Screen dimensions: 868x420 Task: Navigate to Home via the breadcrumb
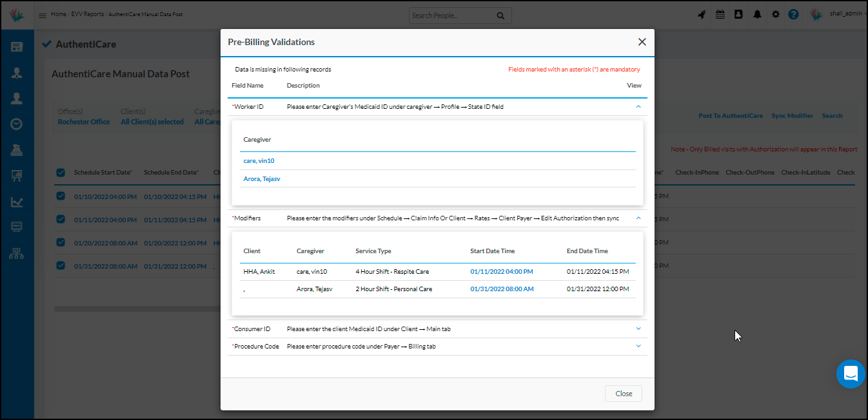point(58,13)
